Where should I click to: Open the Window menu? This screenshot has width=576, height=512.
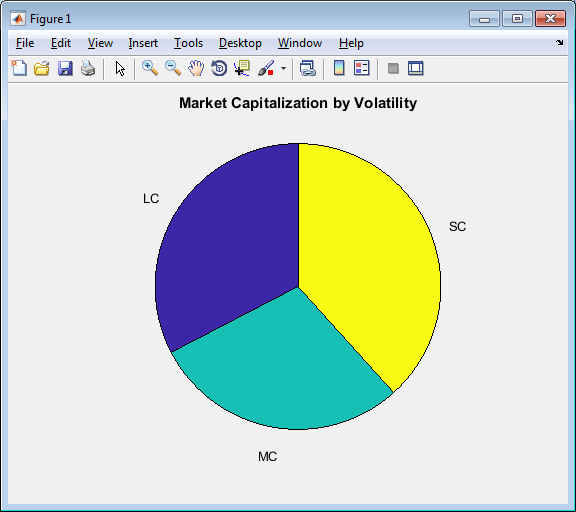pos(300,43)
